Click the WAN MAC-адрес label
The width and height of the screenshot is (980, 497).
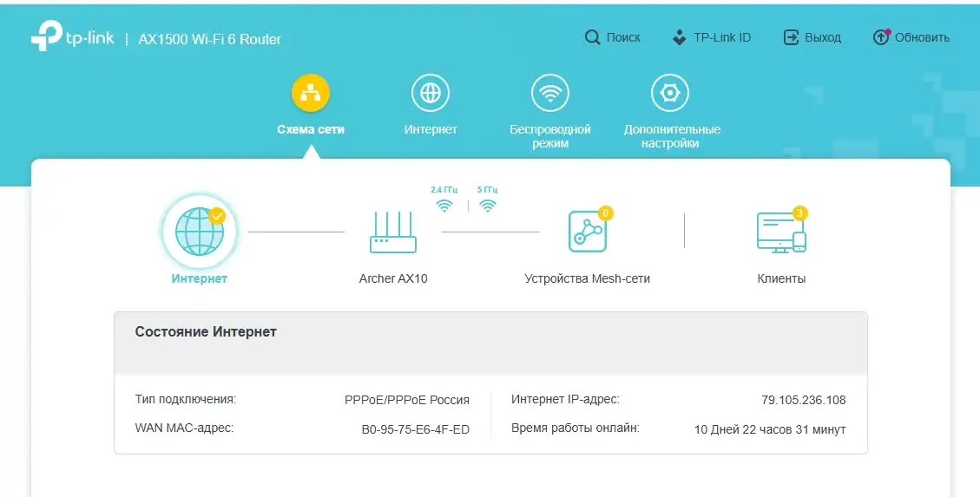[184, 428]
